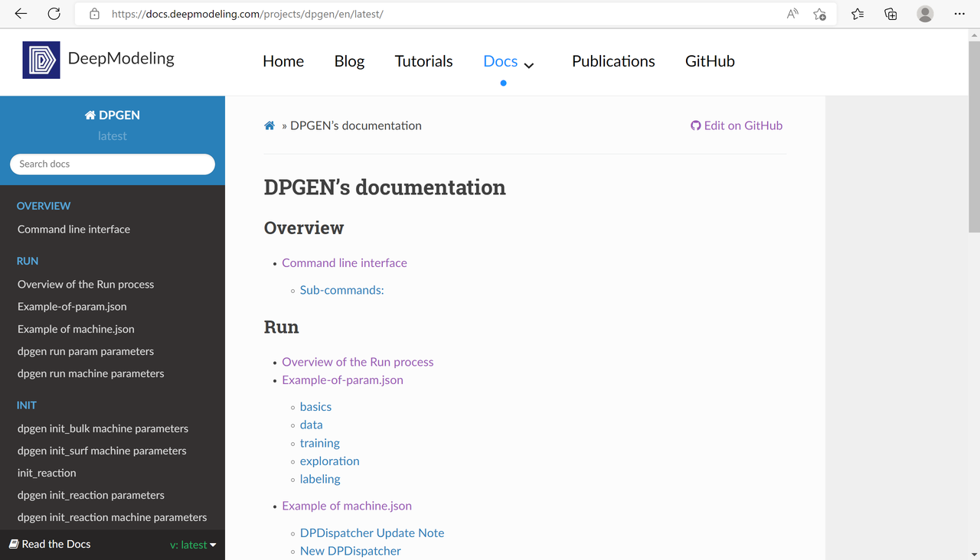Screen dimensions: 980x560
Task: Select dpgen init_bulk machine parameters in sidebar
Action: coord(103,428)
